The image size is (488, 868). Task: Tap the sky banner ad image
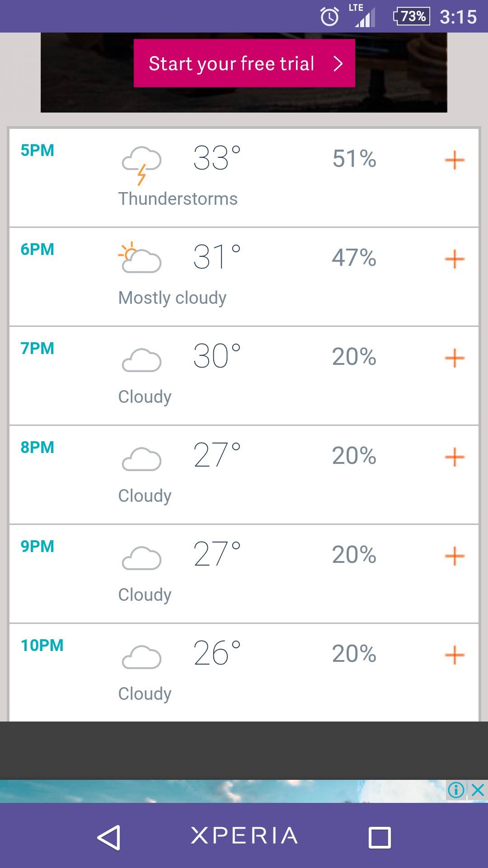pos(223,791)
